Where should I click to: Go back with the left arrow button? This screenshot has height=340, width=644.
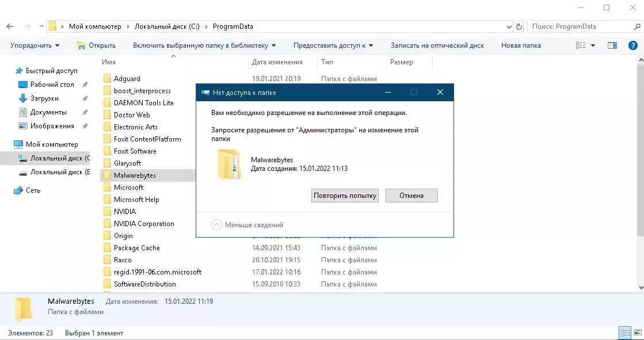point(10,26)
